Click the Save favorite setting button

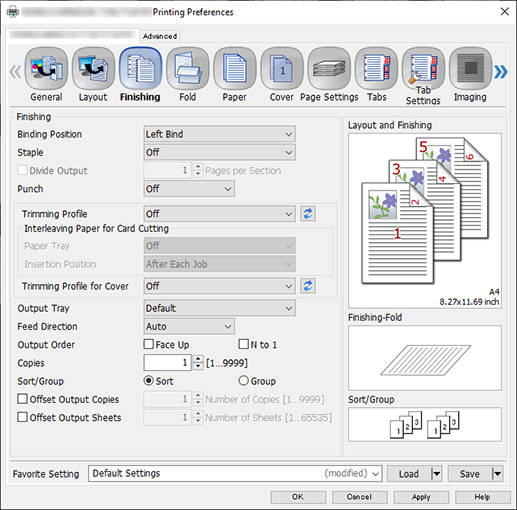(x=469, y=474)
